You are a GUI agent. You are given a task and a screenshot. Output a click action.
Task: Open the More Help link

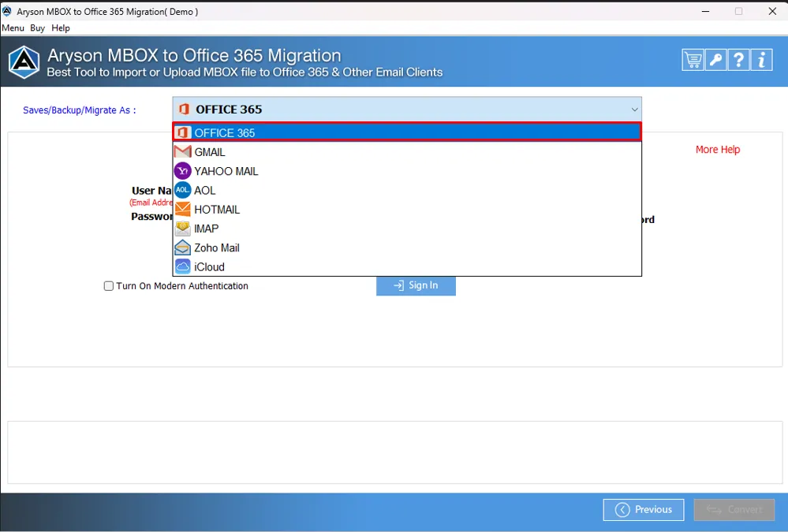coord(718,149)
